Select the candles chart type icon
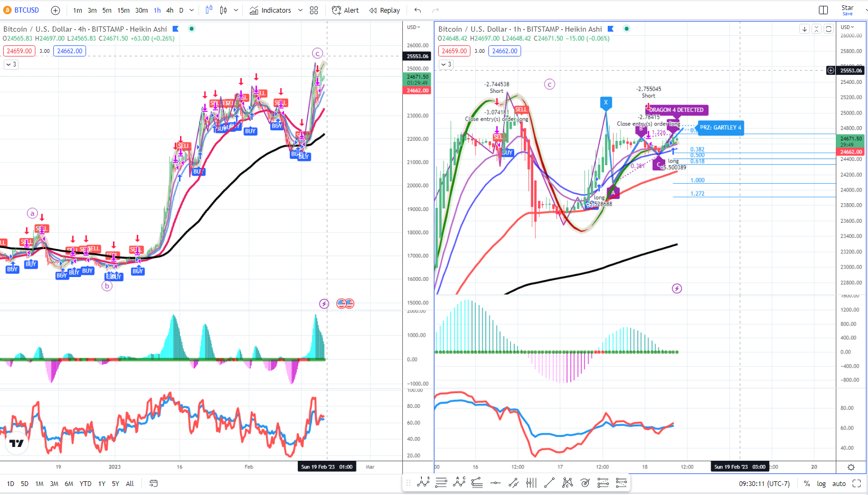The height and width of the screenshot is (495, 868). tap(223, 10)
